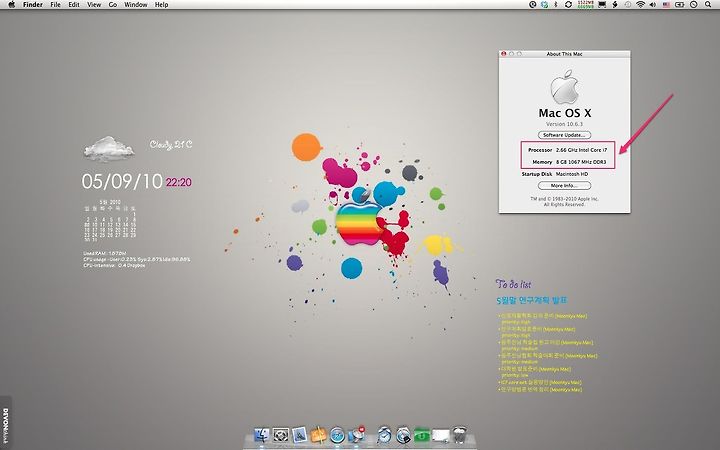Viewport: 720px width, 450px height.
Task: Open the Help menu
Action: [x=161, y=5]
